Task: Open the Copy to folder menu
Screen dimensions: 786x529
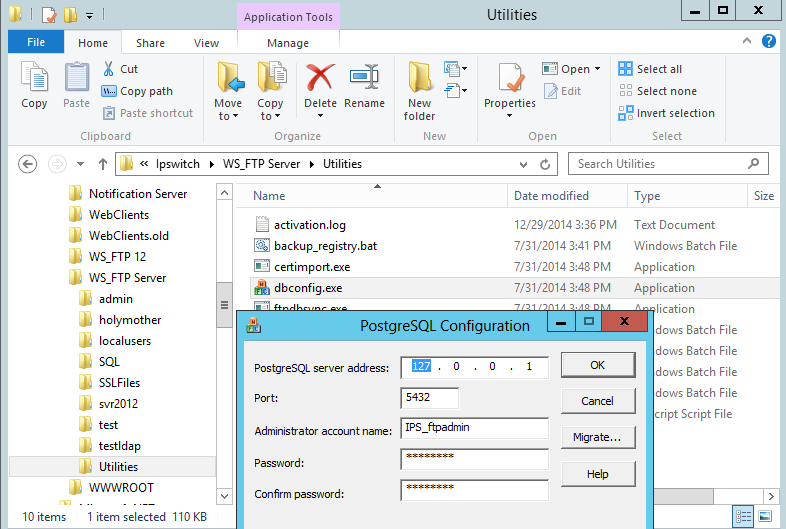Action: coord(271,91)
